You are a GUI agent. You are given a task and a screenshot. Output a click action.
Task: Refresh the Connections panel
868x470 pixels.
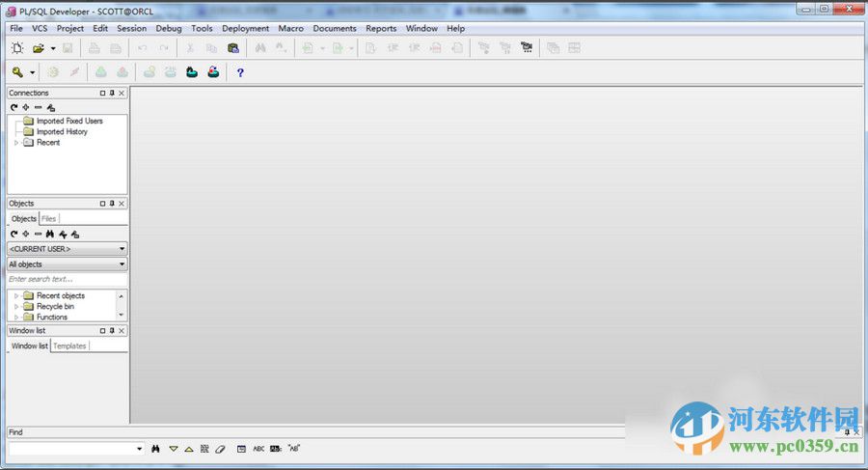point(14,107)
